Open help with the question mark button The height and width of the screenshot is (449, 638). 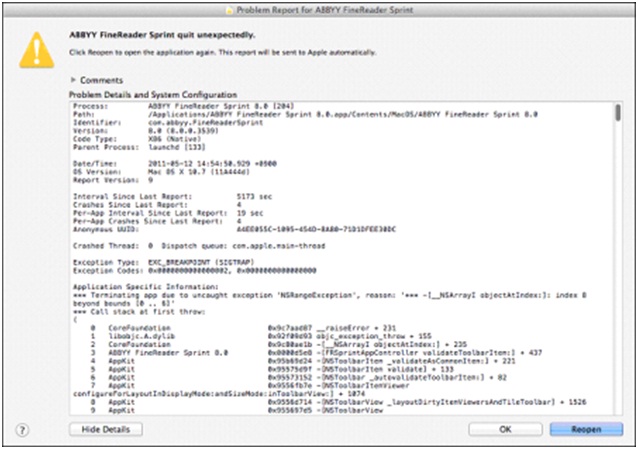pos(22,430)
